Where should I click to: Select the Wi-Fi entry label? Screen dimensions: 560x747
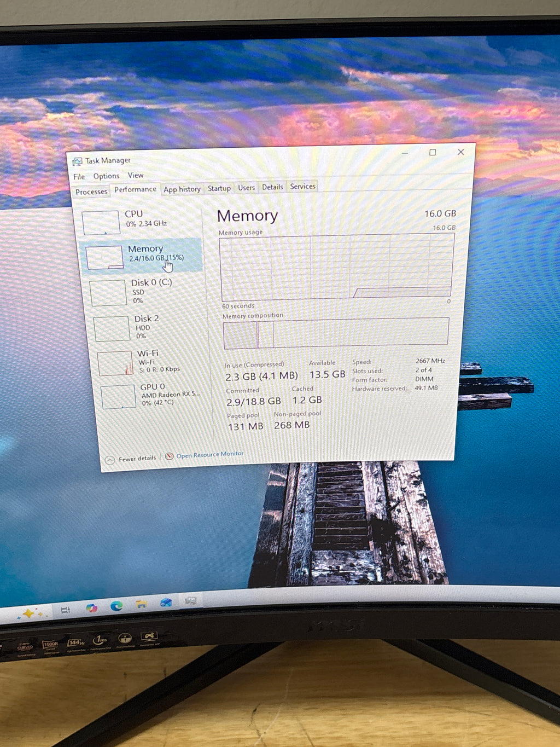click(148, 354)
